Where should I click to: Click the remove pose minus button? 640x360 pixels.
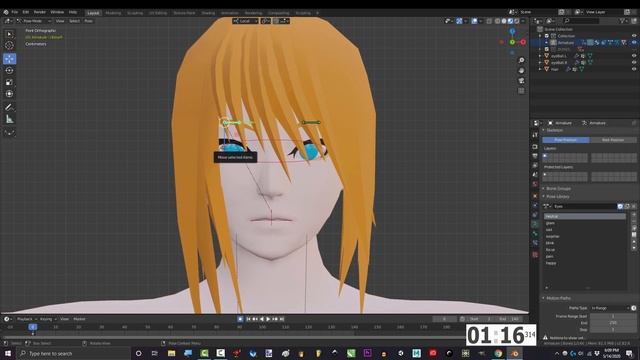coord(634,221)
